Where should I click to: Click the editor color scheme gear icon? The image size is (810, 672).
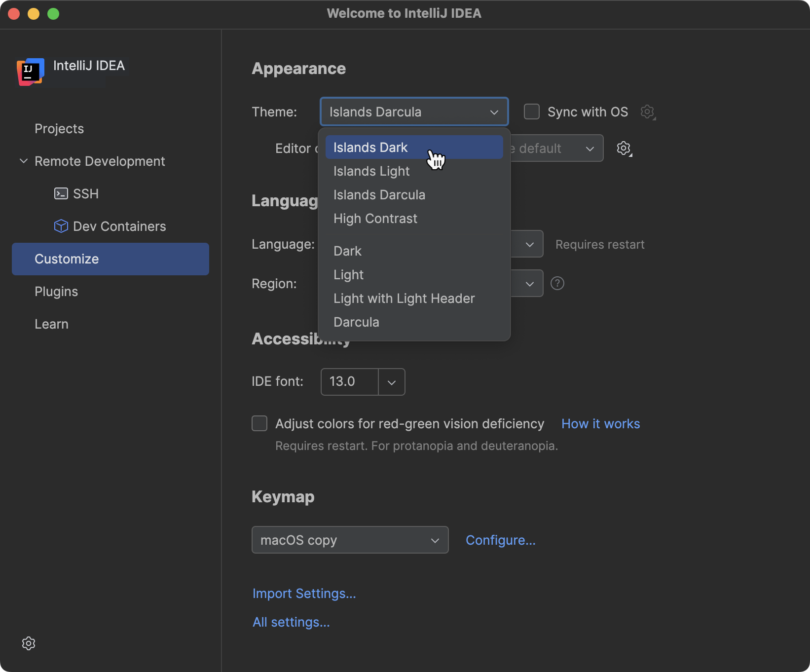click(x=624, y=149)
